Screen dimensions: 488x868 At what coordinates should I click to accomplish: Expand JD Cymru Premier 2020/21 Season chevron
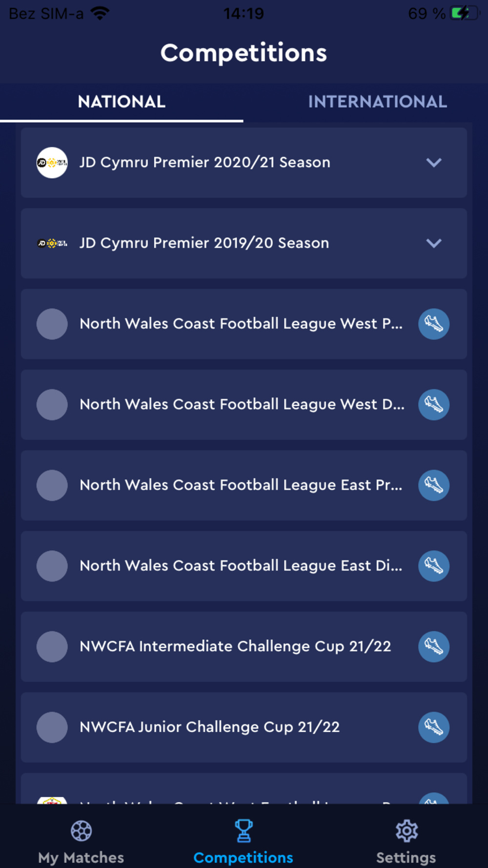[x=433, y=163]
